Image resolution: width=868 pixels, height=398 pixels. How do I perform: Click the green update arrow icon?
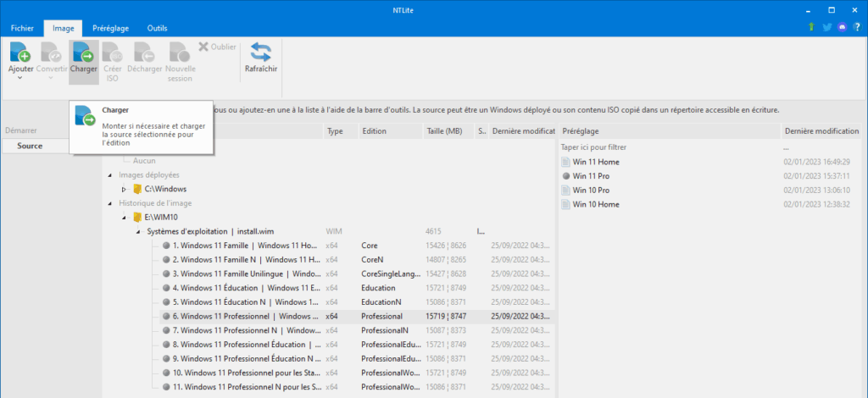coord(811,27)
